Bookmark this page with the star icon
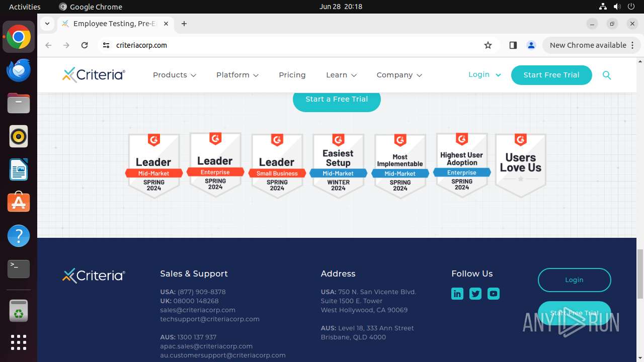Screen dimensions: 644x362 click(488, 45)
